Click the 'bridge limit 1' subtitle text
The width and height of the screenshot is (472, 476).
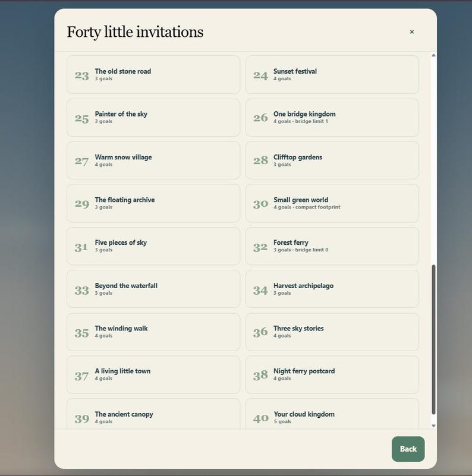[x=311, y=121]
